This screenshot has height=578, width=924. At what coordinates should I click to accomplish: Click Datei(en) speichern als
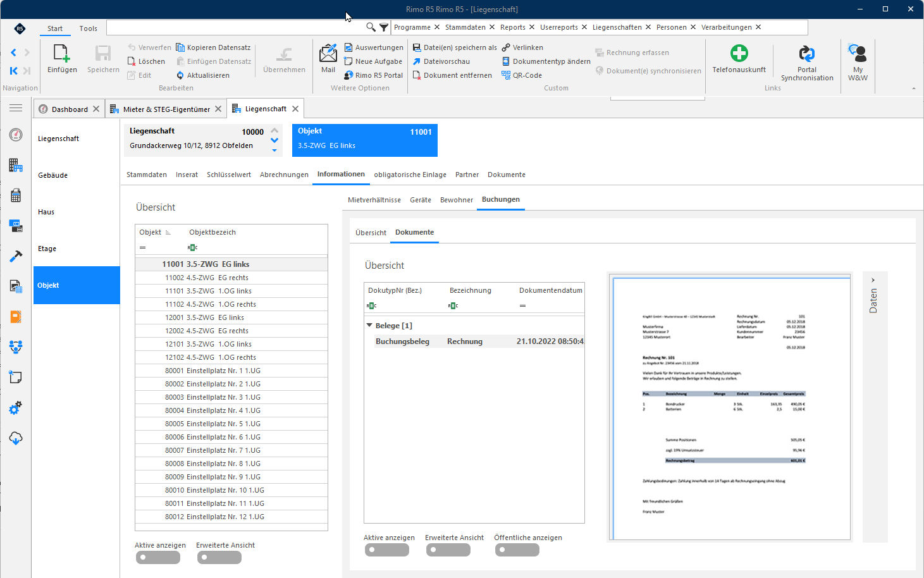[x=455, y=47]
